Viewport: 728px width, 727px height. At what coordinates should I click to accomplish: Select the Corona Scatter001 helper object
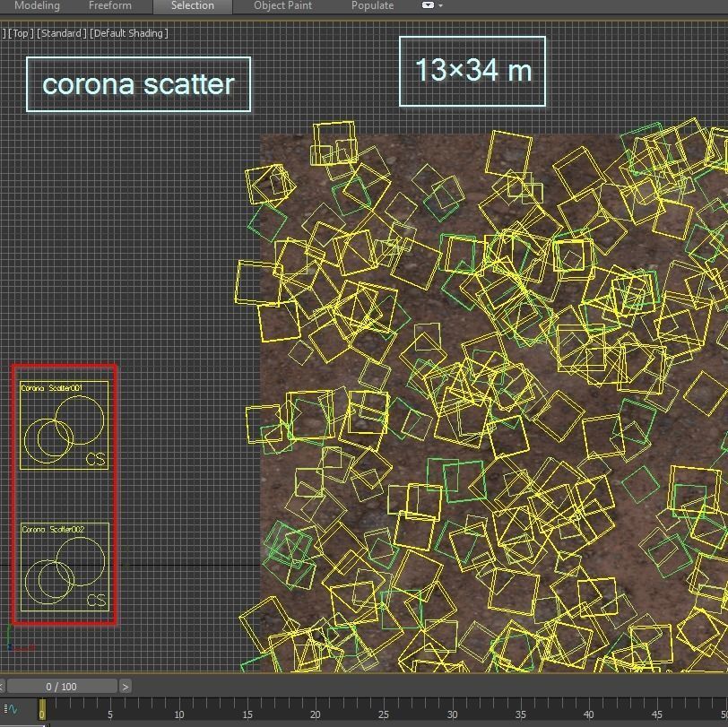(64, 425)
